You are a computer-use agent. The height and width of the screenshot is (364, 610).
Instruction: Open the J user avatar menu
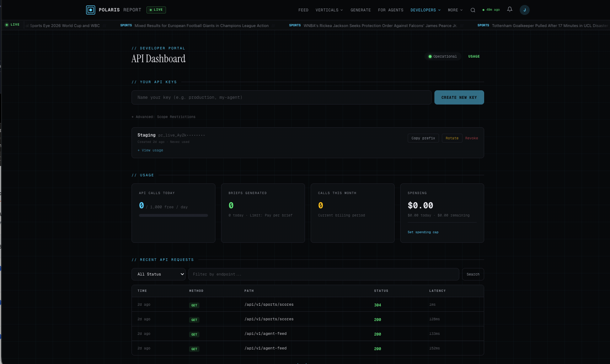525,10
